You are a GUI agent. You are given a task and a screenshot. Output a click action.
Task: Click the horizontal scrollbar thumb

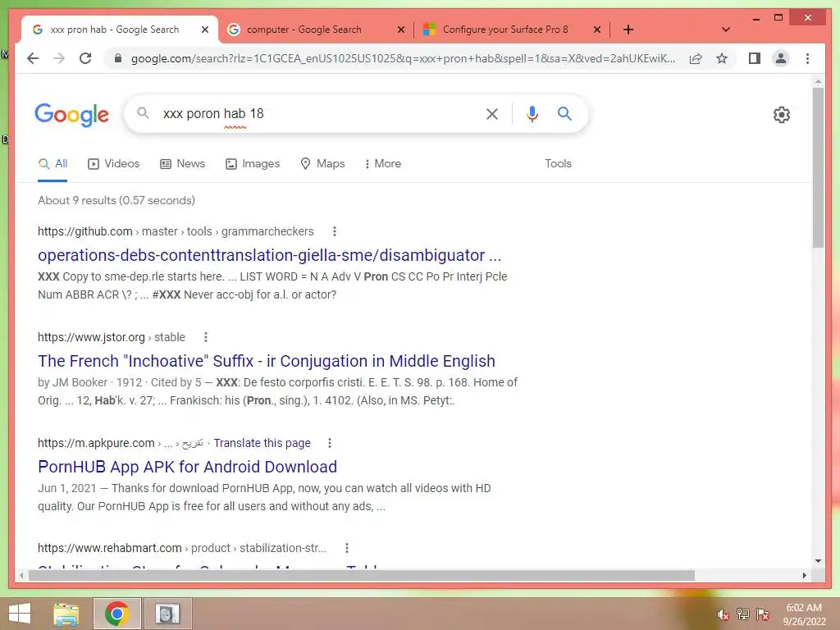pos(362,575)
